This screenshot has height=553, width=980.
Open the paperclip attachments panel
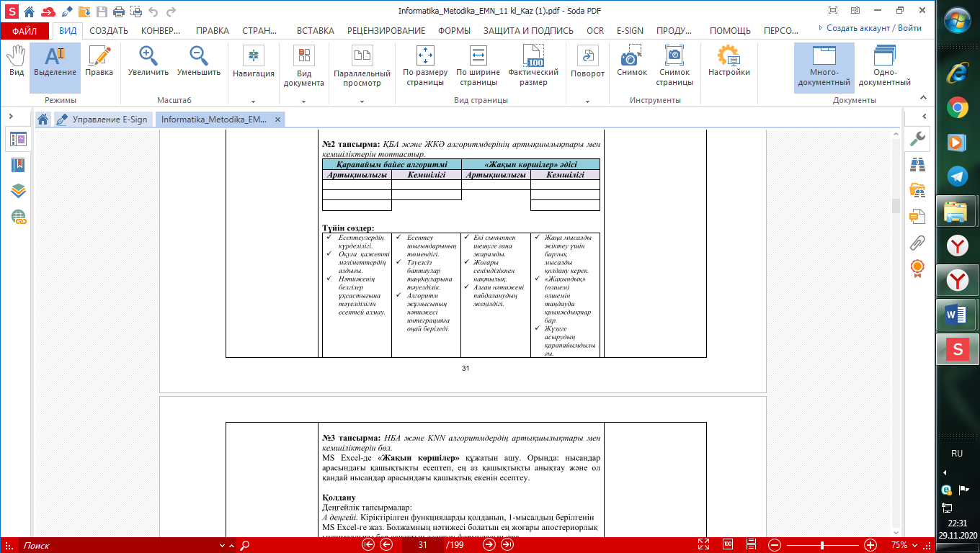[917, 242]
